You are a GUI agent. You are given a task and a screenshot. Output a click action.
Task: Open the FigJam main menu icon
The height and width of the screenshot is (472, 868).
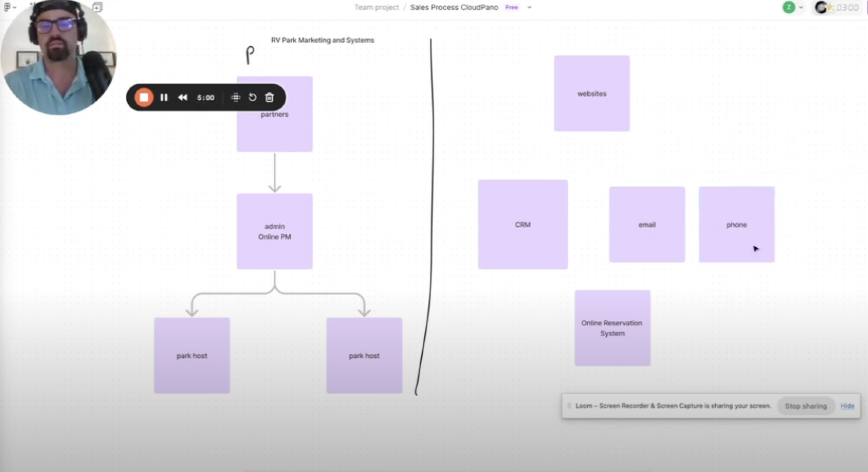click(x=8, y=7)
